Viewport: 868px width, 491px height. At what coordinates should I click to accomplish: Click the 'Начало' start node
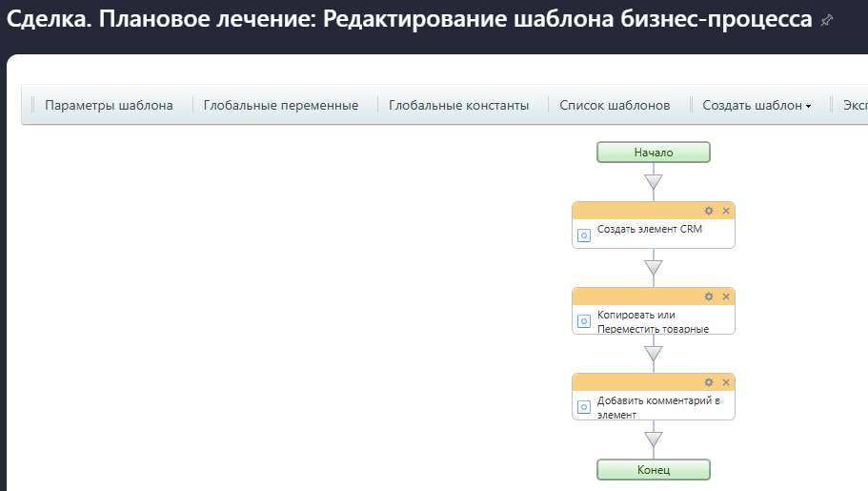tap(654, 153)
